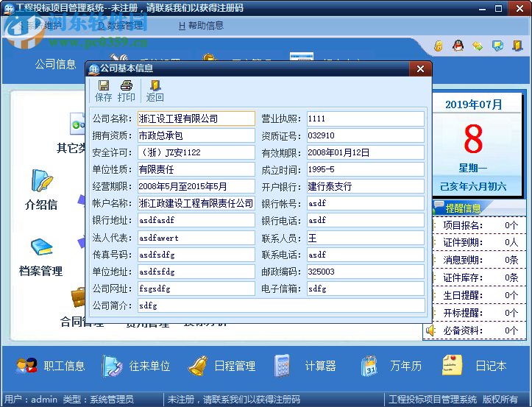Image resolution: width=532 pixels, height=407 pixels.
Task: Open the 数据管理 menu
Action: click(x=120, y=26)
